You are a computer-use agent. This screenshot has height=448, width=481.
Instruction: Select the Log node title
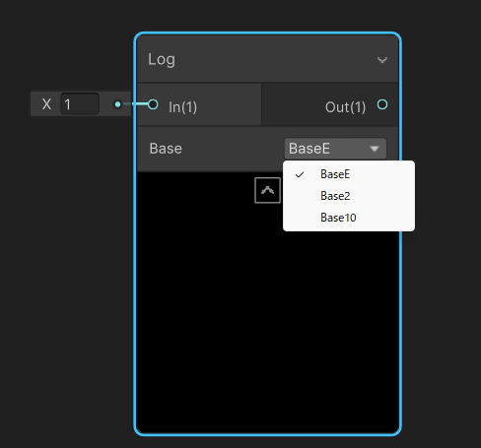[x=162, y=60]
